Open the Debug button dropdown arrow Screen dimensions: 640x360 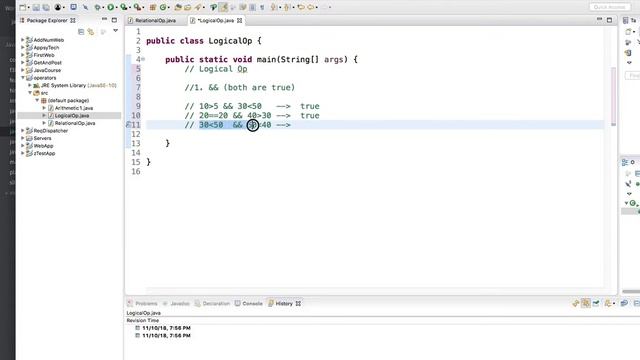(104, 7)
